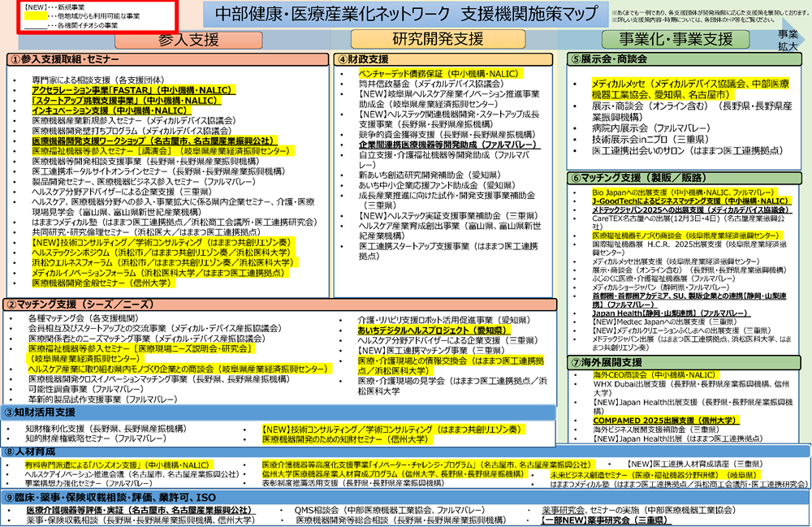The width and height of the screenshot is (812, 527).
Task: Select '筒井信政基金（メディカルデバイス協議会）'
Action: pos(431,84)
